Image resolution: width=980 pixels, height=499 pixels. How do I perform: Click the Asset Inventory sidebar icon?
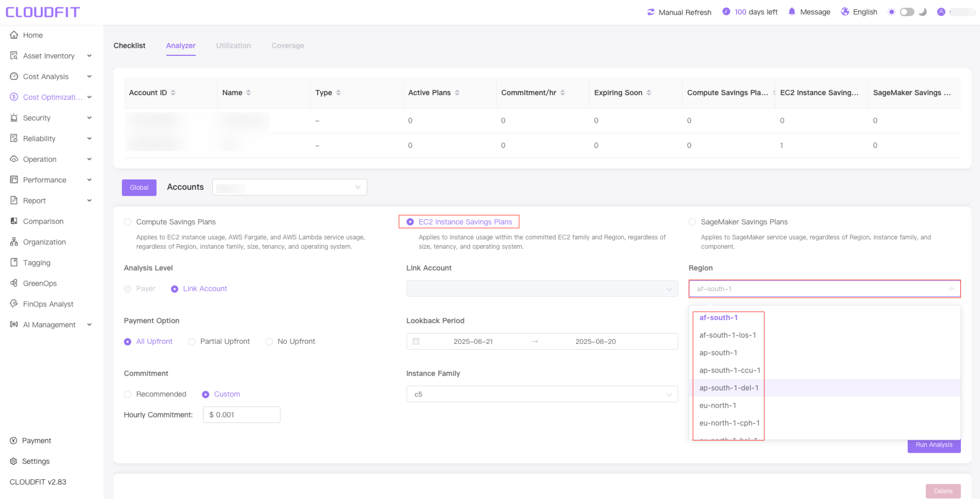tap(14, 56)
